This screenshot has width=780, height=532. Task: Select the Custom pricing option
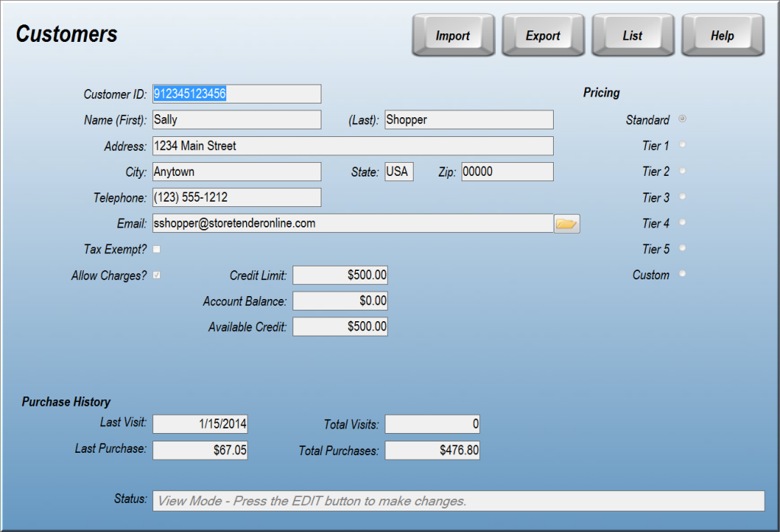pos(682,274)
